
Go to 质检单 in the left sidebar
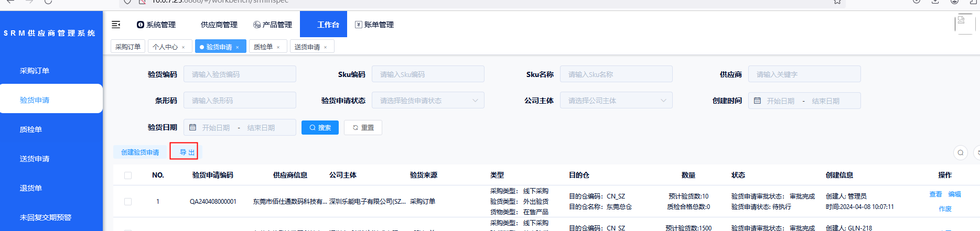pyautogui.click(x=31, y=129)
